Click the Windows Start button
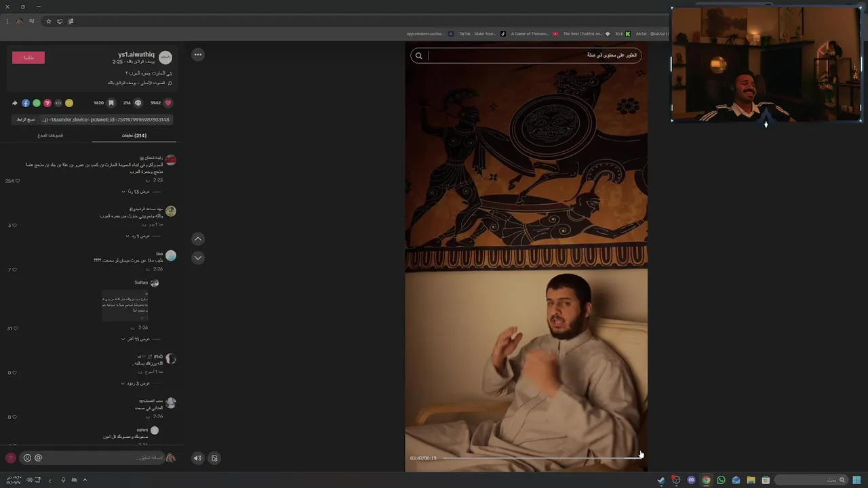 [x=857, y=480]
